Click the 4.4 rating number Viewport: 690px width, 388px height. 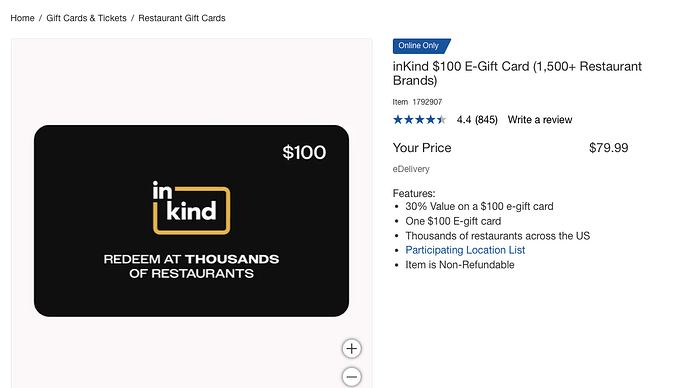tap(464, 120)
